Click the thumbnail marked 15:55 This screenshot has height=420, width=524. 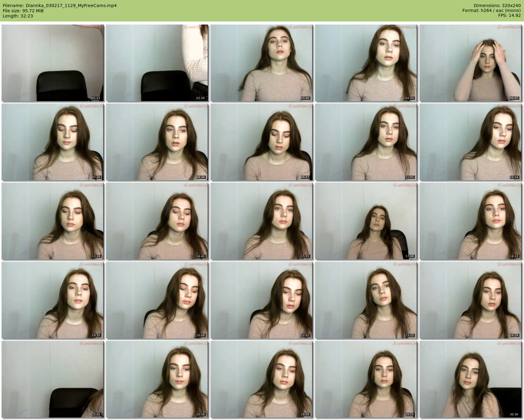click(261, 221)
